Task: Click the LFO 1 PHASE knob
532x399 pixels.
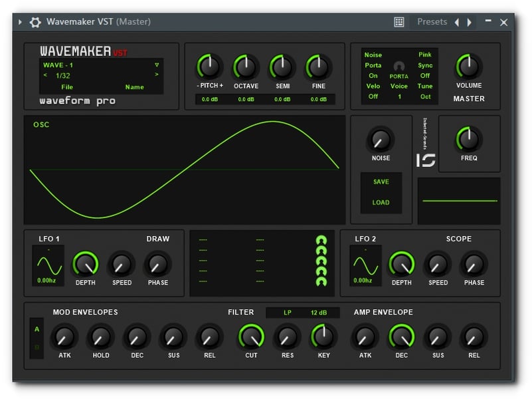Action: 158,265
